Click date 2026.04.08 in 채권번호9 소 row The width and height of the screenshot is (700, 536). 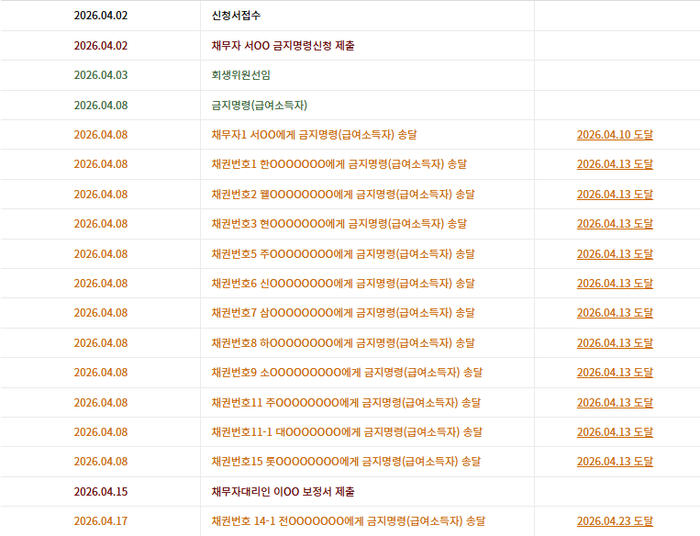pyautogui.click(x=101, y=373)
